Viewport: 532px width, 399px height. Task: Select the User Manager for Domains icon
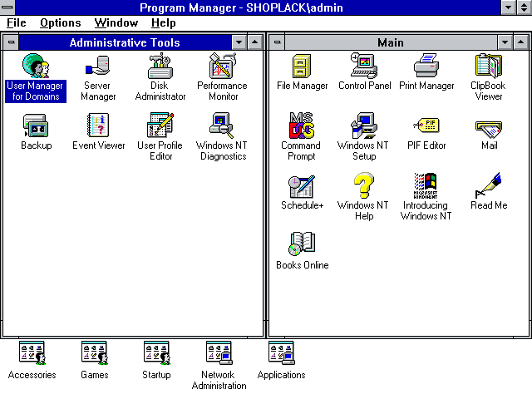click(x=36, y=66)
